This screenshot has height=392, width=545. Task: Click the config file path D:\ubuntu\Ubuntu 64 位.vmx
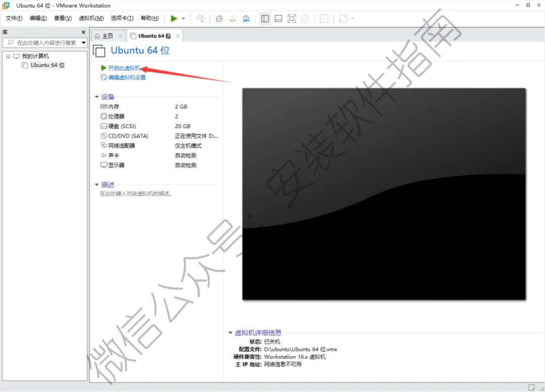pyautogui.click(x=301, y=349)
